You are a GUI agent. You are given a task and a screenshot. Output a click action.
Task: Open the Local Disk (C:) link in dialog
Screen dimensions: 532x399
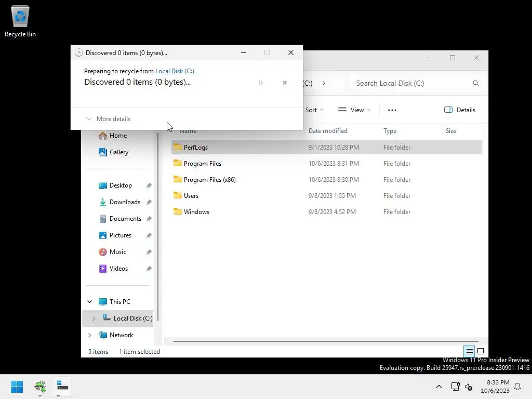pyautogui.click(x=175, y=71)
